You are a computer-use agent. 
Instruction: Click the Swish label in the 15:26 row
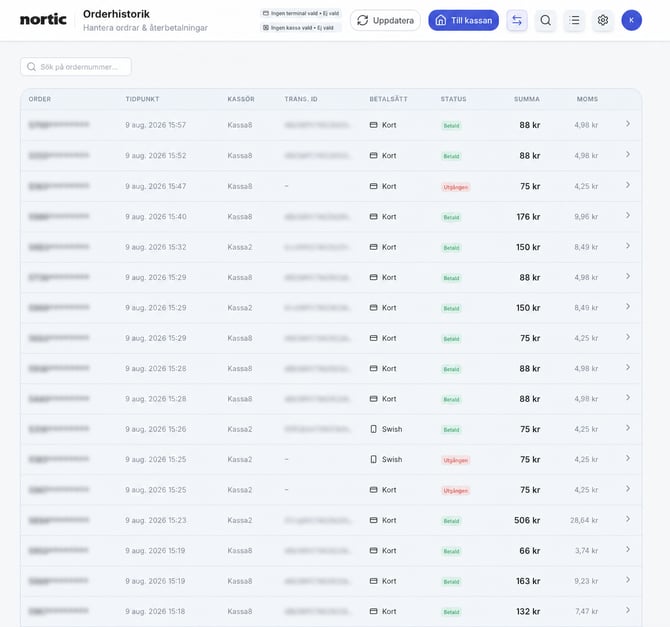click(392, 429)
